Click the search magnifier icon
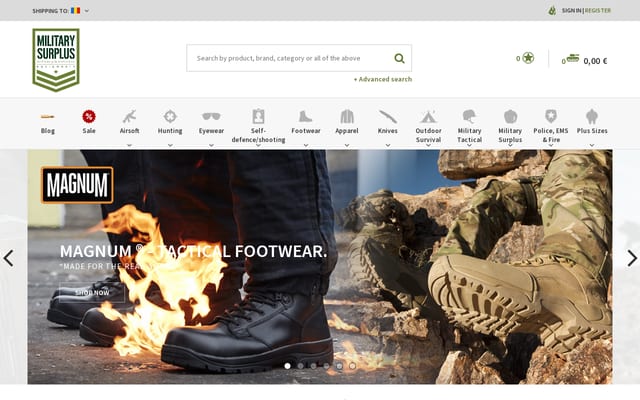The image size is (640, 400). (x=399, y=58)
